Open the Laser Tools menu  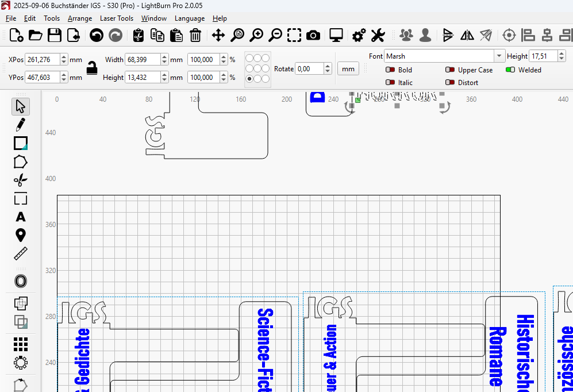(x=116, y=18)
